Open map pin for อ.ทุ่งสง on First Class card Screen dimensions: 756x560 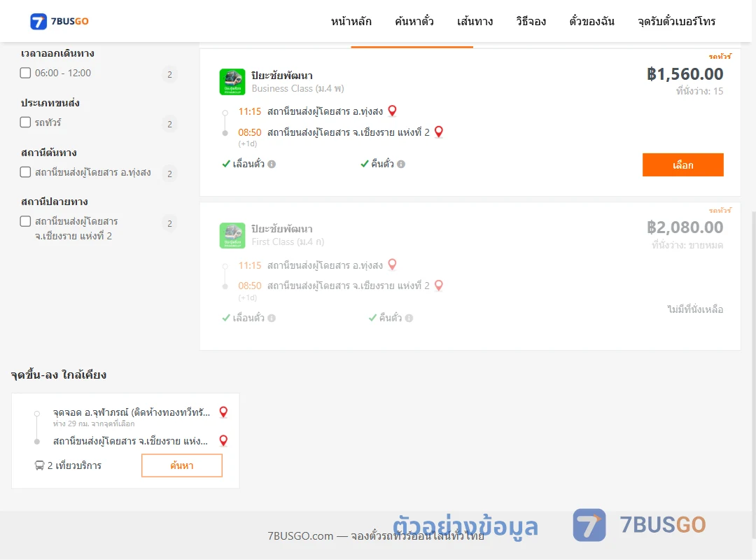click(x=393, y=265)
